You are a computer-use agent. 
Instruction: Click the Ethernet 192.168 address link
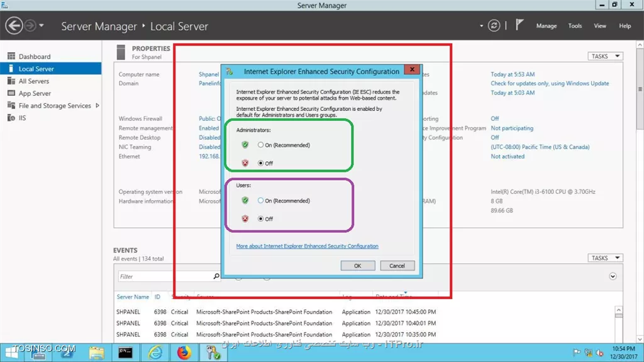point(209,156)
